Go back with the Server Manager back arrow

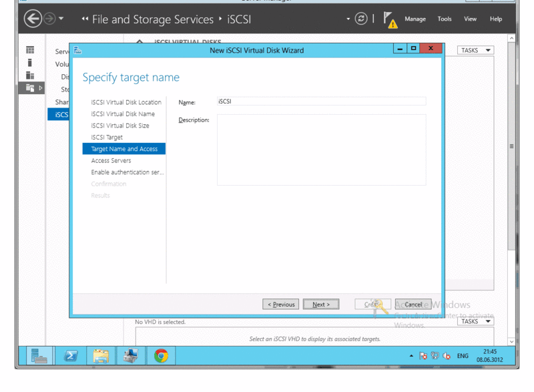coord(33,19)
